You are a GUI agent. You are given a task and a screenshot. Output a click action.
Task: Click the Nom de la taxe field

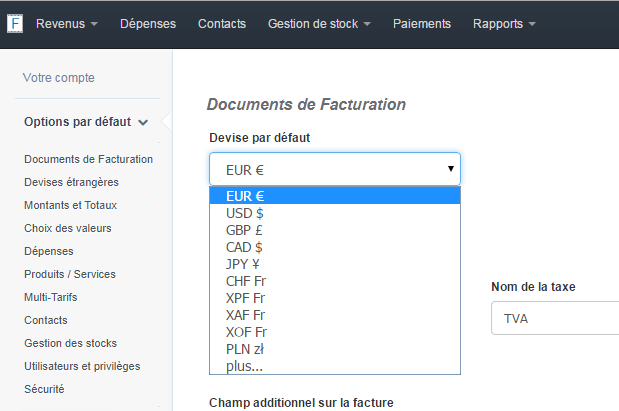(555, 318)
